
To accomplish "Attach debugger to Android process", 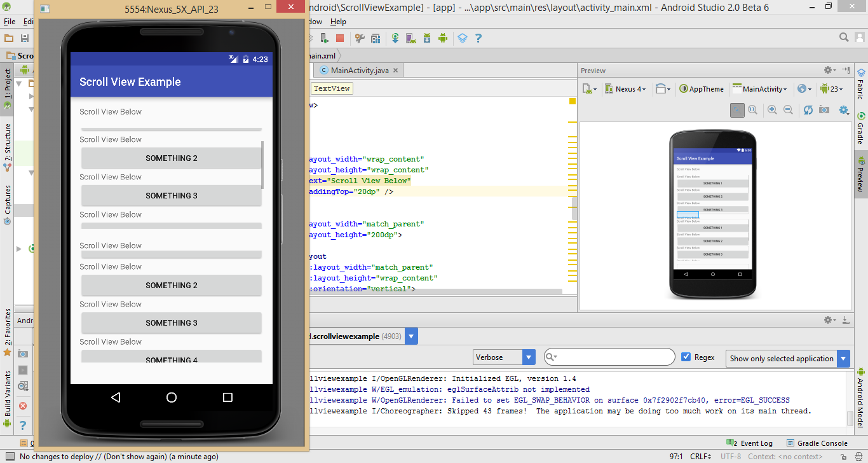I will coord(324,38).
